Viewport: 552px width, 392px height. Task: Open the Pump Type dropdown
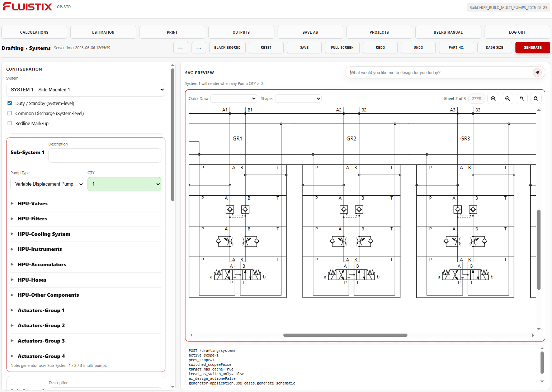[47, 184]
